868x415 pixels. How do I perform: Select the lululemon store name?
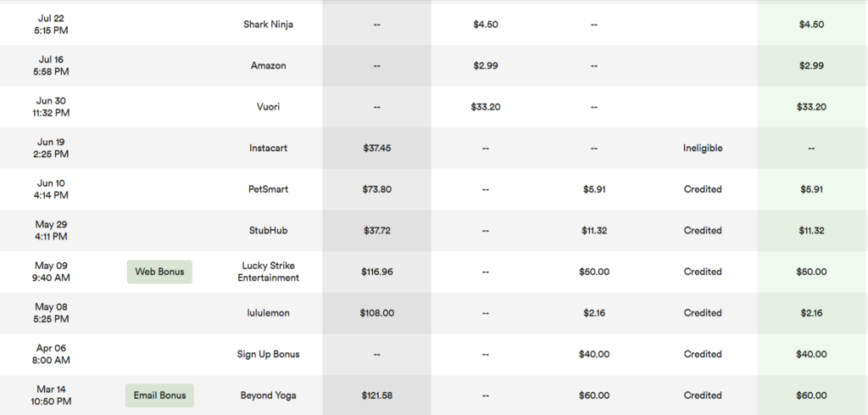(x=268, y=313)
